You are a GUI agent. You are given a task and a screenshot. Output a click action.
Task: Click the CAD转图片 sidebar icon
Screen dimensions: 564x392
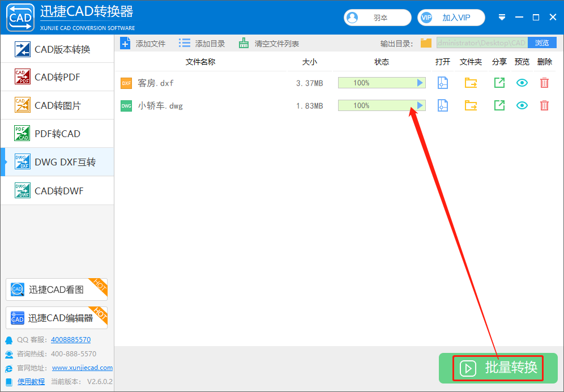pyautogui.click(x=22, y=105)
